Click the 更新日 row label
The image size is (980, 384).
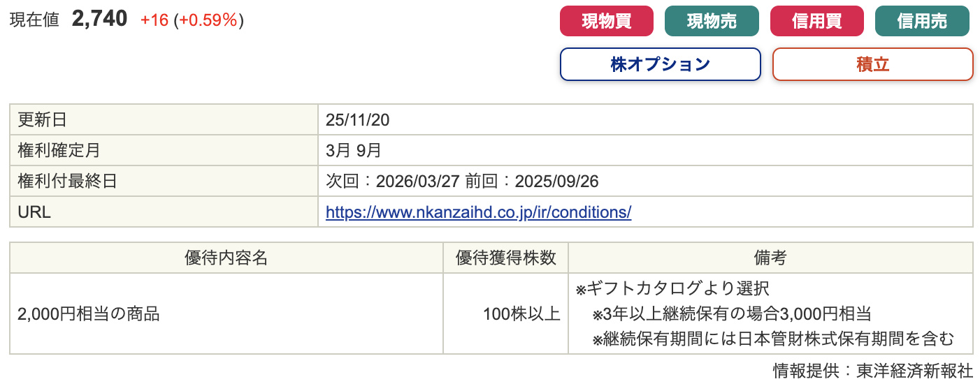42,120
